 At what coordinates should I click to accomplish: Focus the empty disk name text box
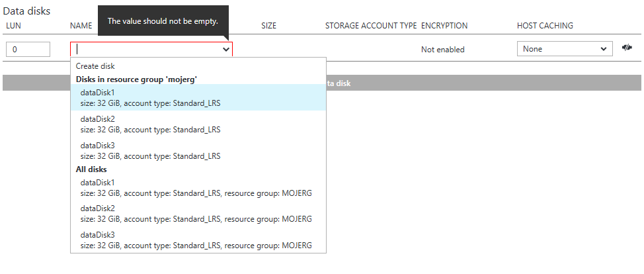pyautogui.click(x=145, y=49)
